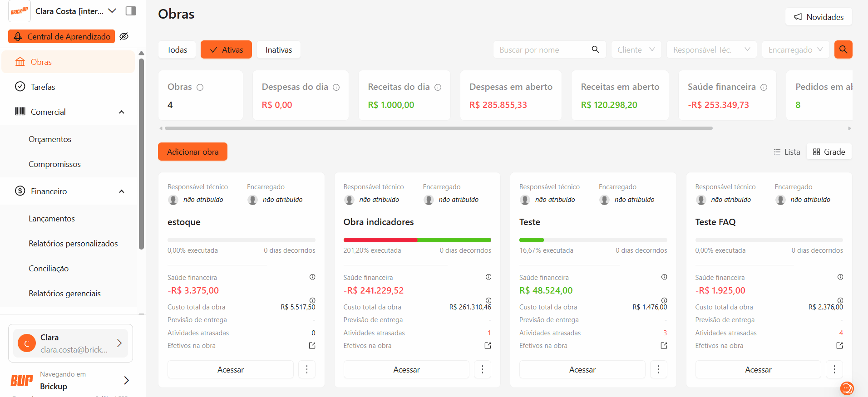
Task: Click info icon beside Despesas do dia
Action: tap(336, 87)
